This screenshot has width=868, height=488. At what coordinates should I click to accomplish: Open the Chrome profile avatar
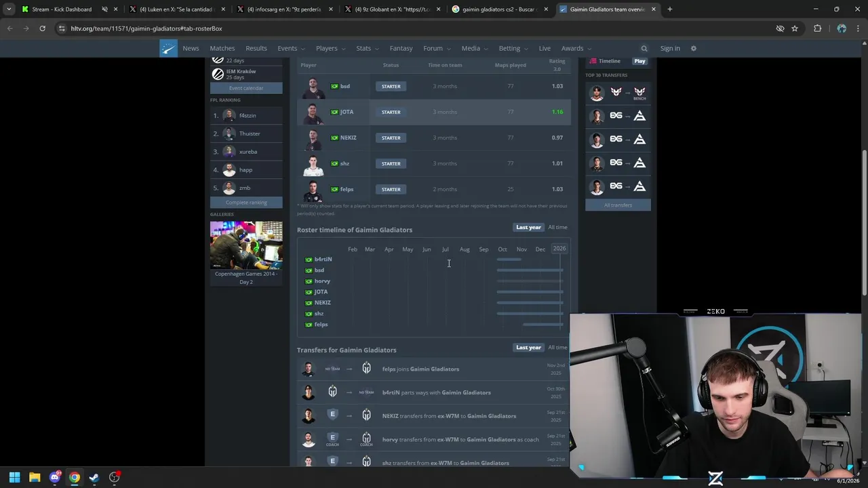(842, 28)
